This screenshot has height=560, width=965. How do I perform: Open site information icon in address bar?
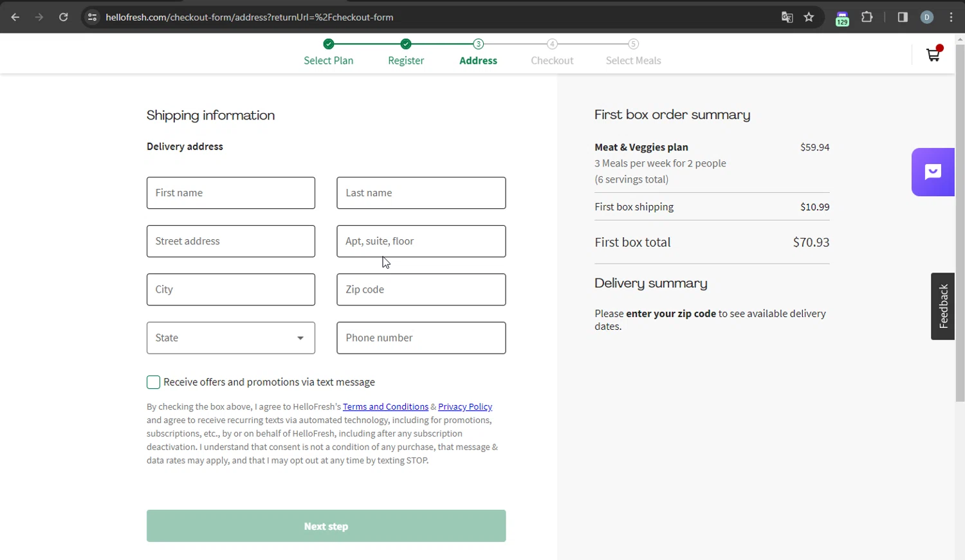coord(92,17)
